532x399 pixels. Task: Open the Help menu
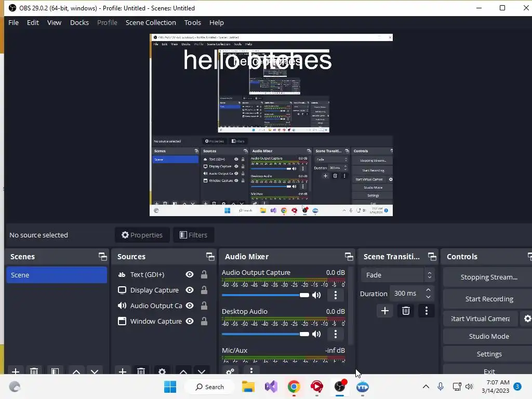coord(217,22)
